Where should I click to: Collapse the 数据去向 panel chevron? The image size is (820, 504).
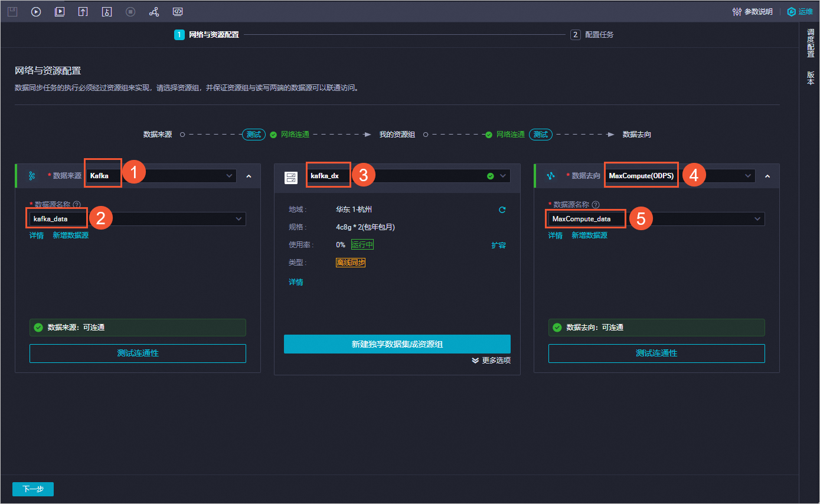pos(767,176)
